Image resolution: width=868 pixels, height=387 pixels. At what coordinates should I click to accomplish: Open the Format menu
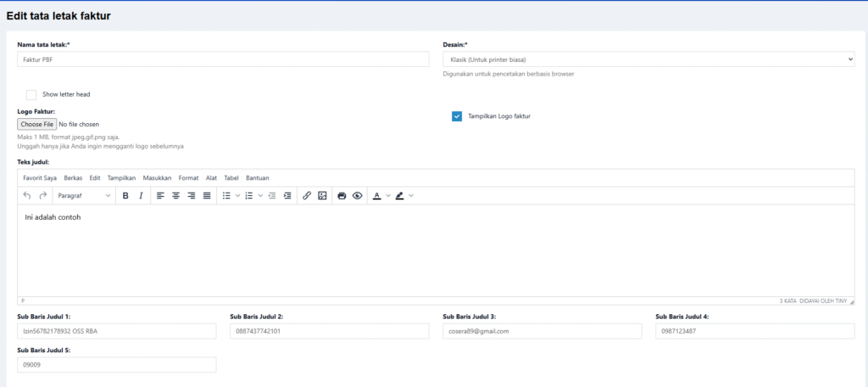tap(188, 178)
